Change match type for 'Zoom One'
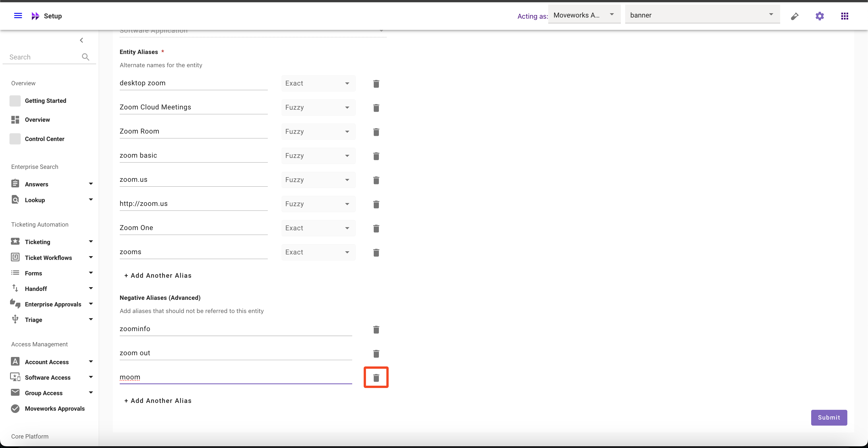This screenshot has width=868, height=448. tap(318, 228)
